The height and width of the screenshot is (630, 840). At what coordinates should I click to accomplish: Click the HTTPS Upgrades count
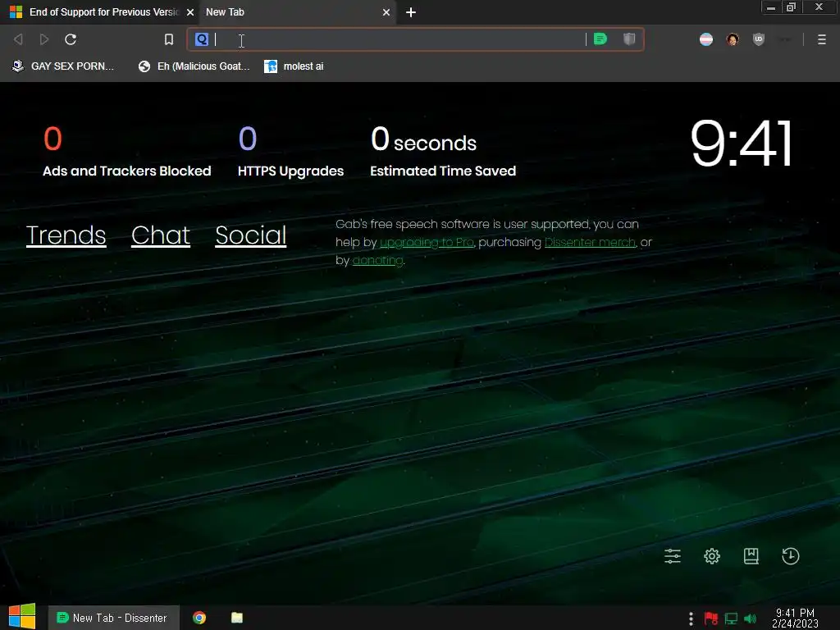[x=248, y=139]
